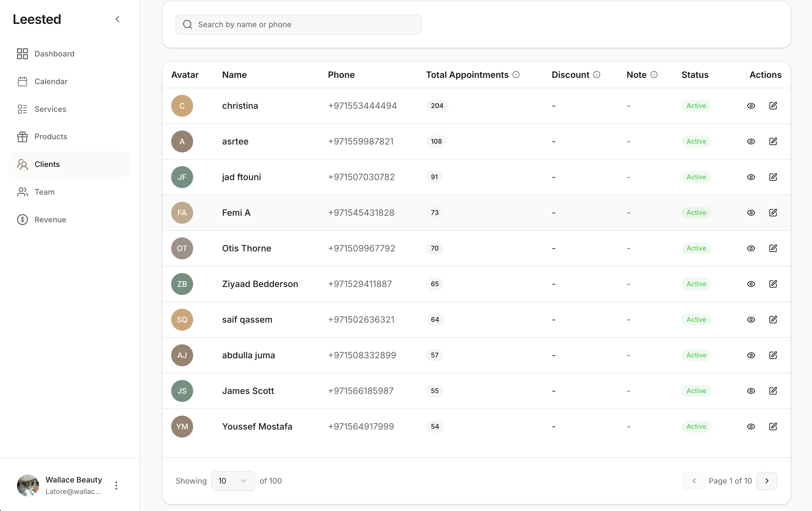This screenshot has height=511, width=812.
Task: Click the search magnifier icon
Action: pos(187,24)
